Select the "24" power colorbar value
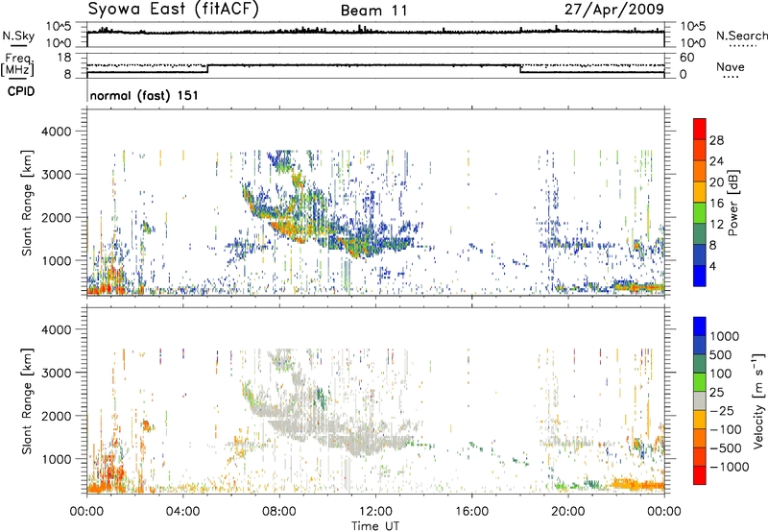 coord(716,161)
